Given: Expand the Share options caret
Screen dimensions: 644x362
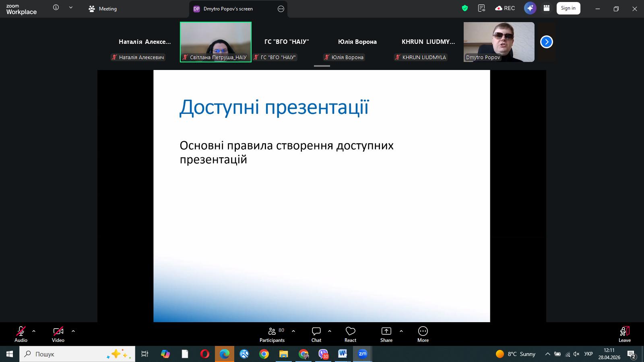Looking at the screenshot, I should (401, 331).
